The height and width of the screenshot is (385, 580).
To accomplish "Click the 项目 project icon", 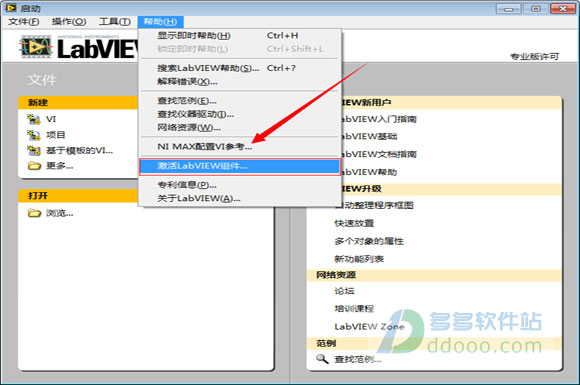I will click(34, 135).
